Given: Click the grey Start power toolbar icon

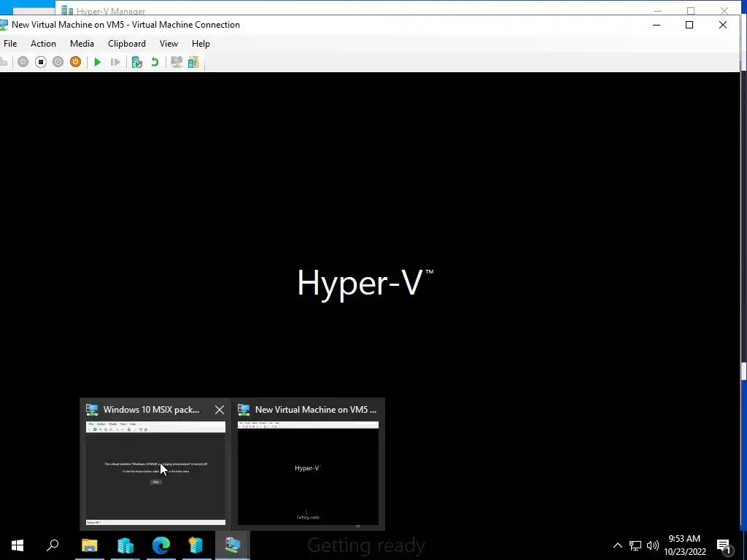Looking at the screenshot, I should [23, 62].
